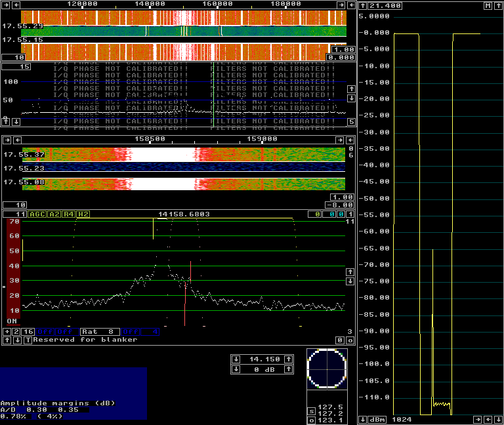Click the up arrow at the right edge of the wide spectrum graph
The width and height of the screenshot is (504, 425).
coord(351,89)
